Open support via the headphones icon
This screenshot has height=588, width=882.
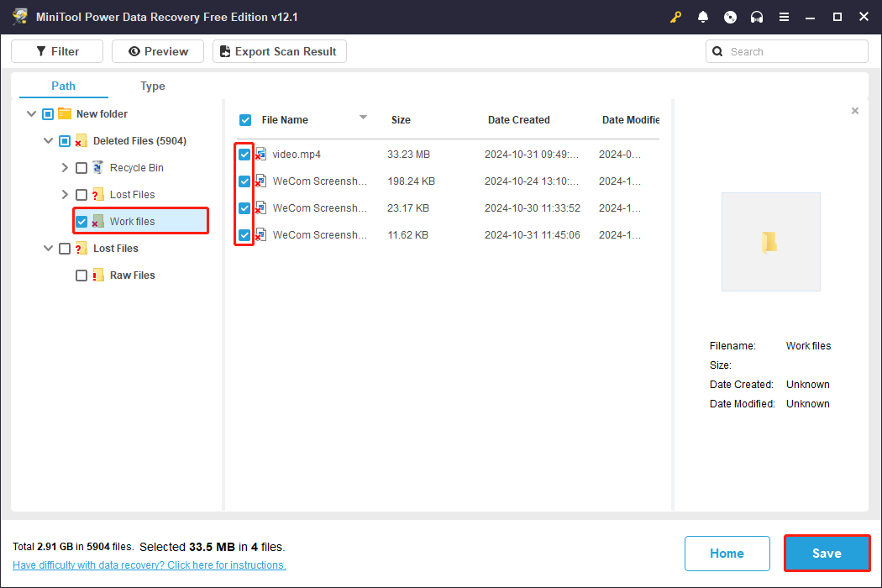click(757, 17)
